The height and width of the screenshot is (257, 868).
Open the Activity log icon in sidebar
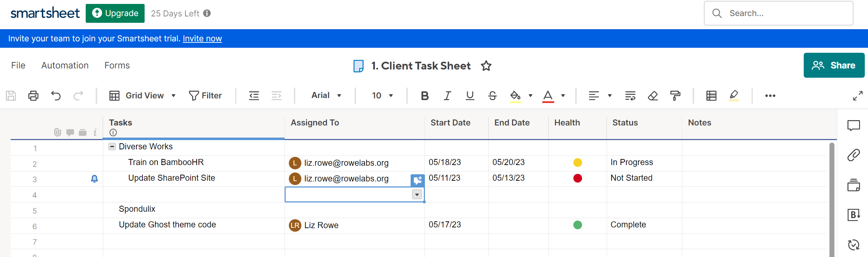(x=854, y=245)
